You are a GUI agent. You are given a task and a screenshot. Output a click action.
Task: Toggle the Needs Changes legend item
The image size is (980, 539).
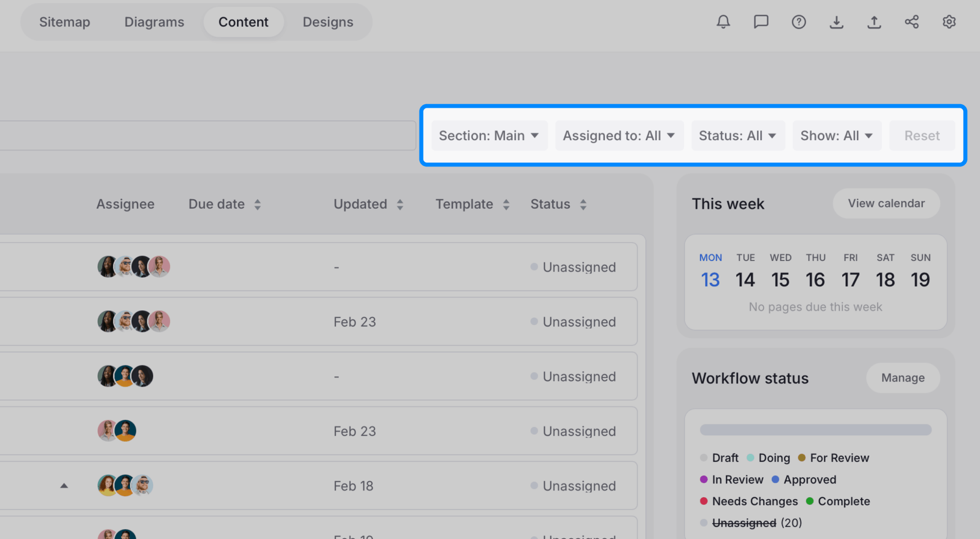(749, 501)
